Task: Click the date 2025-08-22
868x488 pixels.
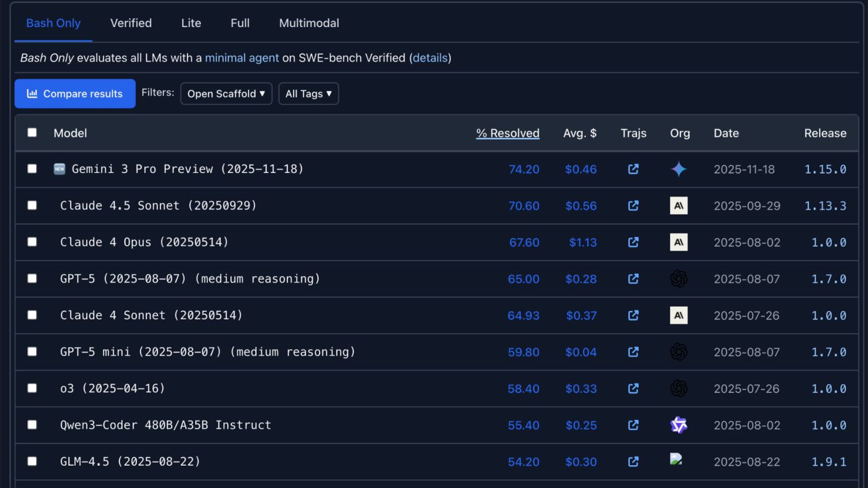Action: click(x=747, y=462)
